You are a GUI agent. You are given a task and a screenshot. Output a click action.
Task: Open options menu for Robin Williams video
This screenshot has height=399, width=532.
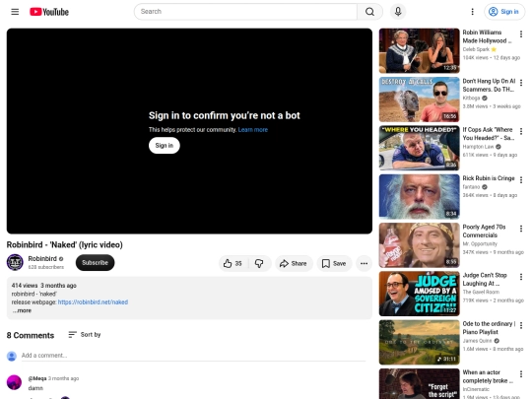click(x=521, y=33)
